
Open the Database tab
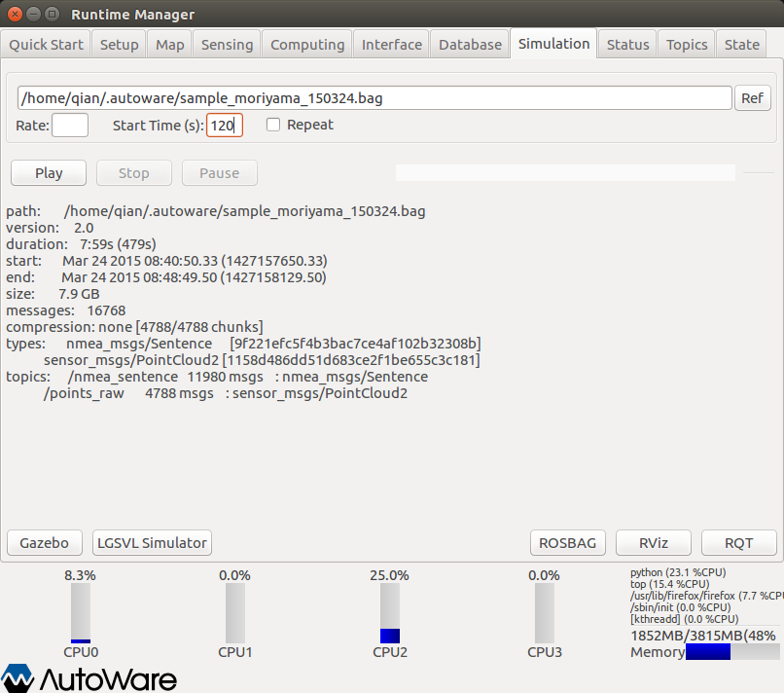pos(470,45)
